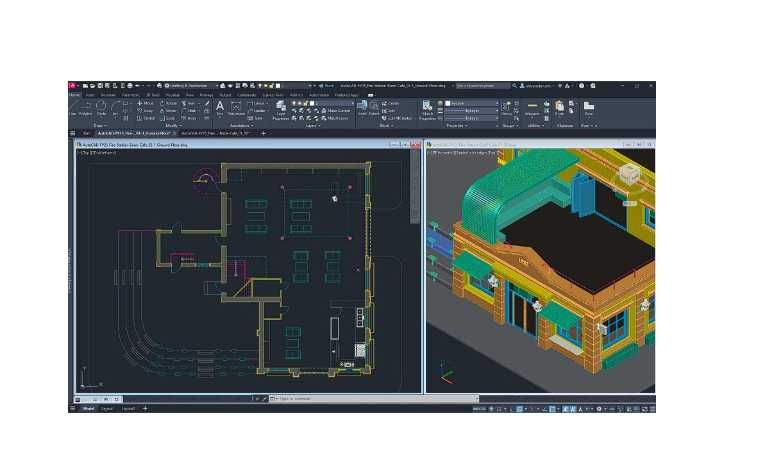Click the signed-in user account button
762x472 pixels.
tap(536, 86)
